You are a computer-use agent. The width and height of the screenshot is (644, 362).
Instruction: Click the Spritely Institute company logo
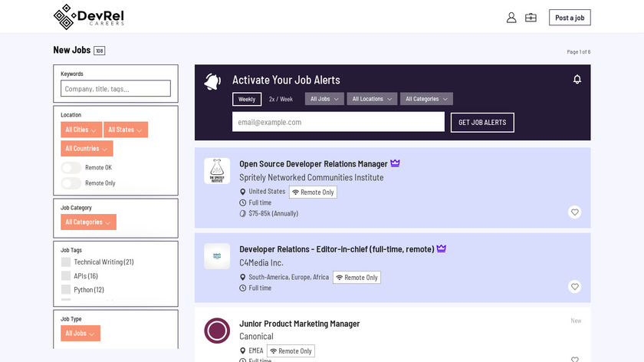217,171
